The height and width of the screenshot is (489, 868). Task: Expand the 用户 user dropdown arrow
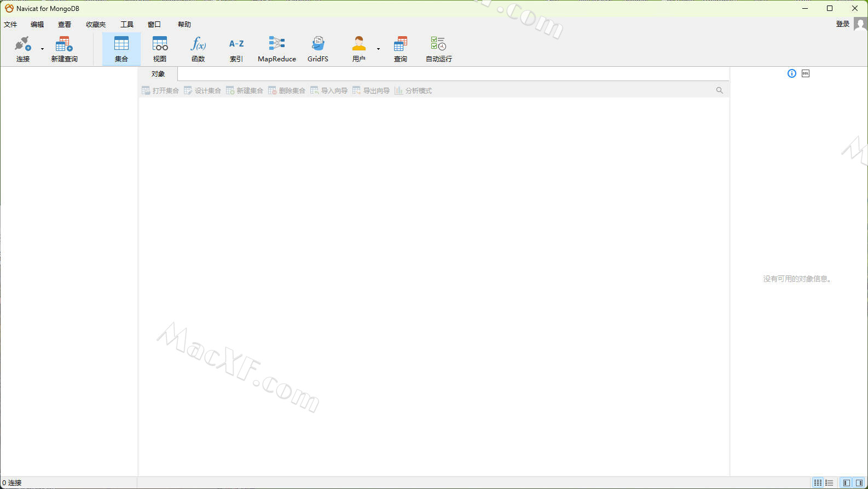(378, 49)
